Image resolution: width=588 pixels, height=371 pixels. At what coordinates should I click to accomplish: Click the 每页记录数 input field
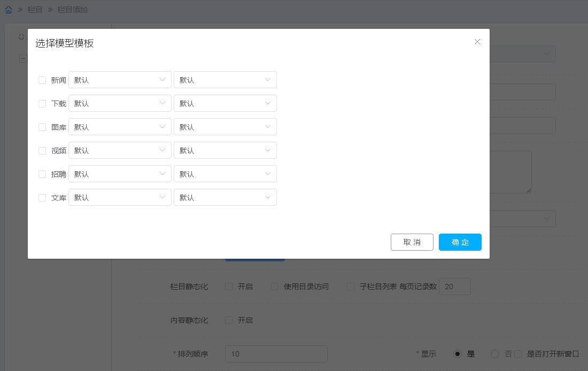point(455,287)
